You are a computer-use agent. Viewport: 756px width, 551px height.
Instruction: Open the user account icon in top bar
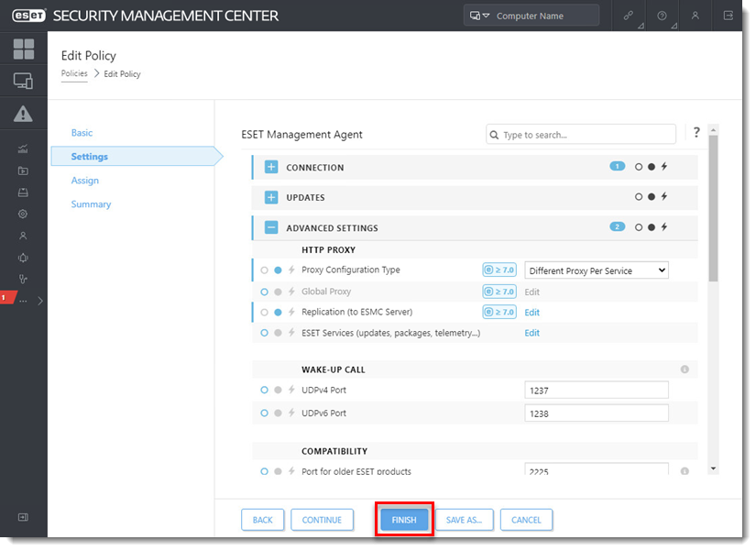695,16
